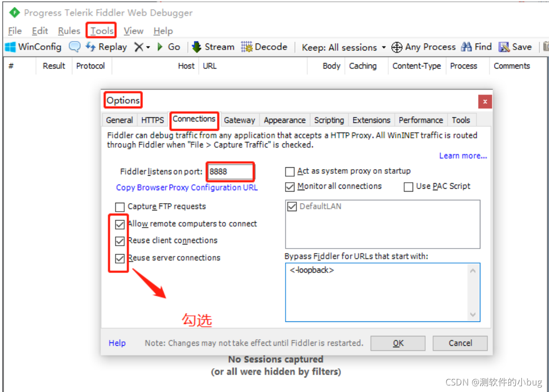The width and height of the screenshot is (549, 392).
Task: Switch to the Extensions tab
Action: point(371,120)
